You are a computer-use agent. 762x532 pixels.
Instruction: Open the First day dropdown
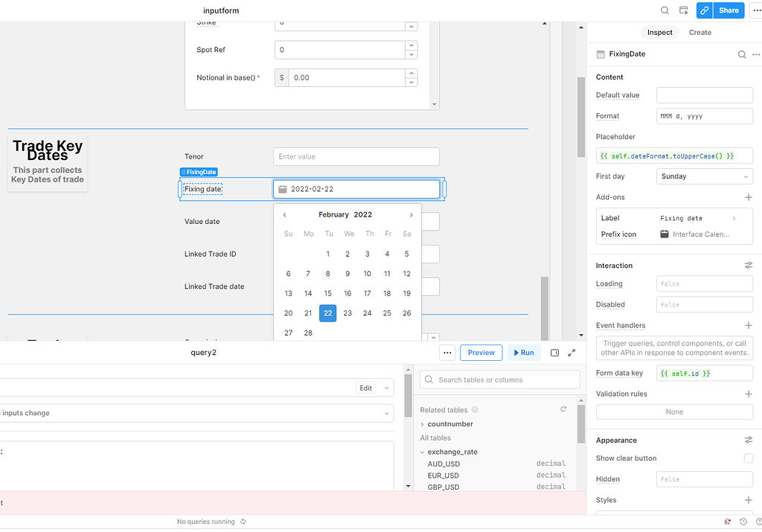(x=704, y=176)
